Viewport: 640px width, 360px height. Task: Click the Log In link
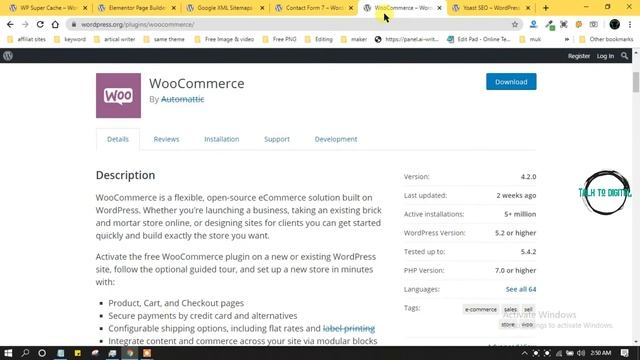(x=605, y=56)
